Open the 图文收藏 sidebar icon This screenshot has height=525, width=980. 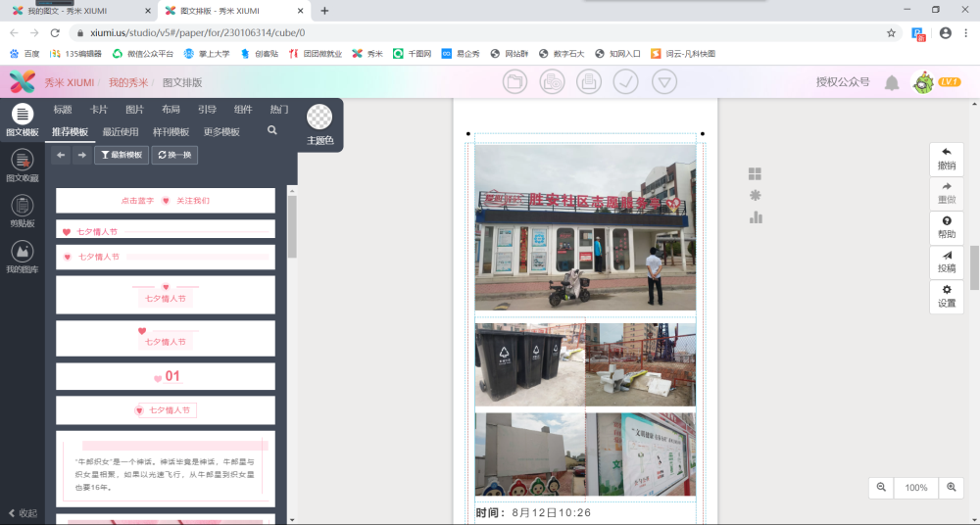(x=23, y=166)
